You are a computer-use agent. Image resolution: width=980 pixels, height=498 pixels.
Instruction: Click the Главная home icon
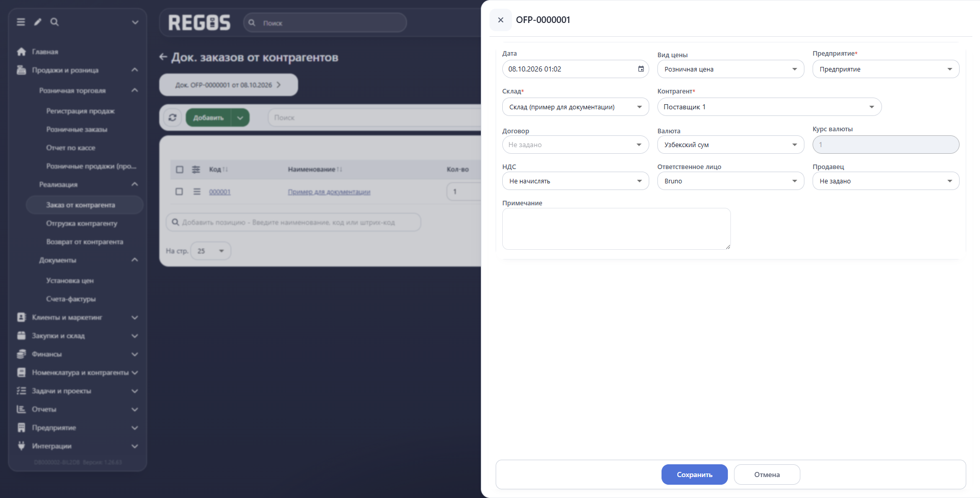click(x=21, y=52)
